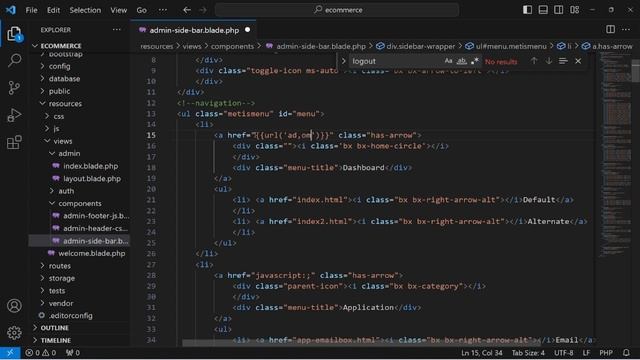Open Source Control view
Screen dimensions: 640x360
click(x=14, y=88)
